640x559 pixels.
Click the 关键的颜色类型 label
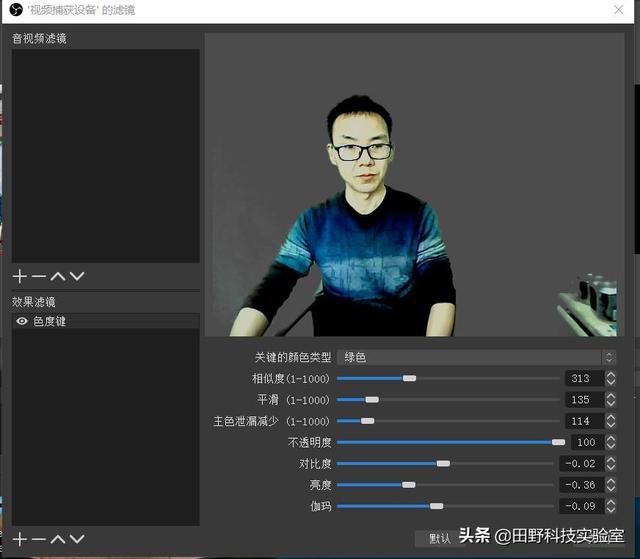tap(293, 357)
